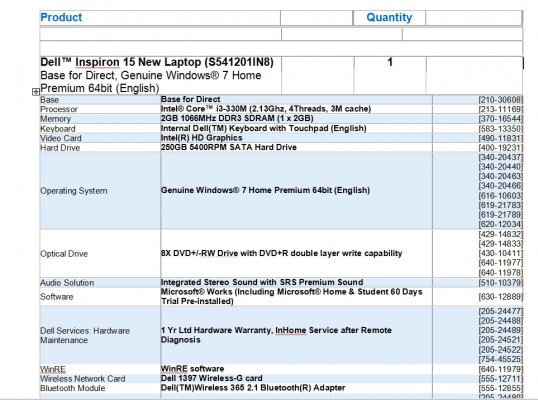This screenshot has width=538, height=400.
Task: Click the Base row label
Action: 49,100
